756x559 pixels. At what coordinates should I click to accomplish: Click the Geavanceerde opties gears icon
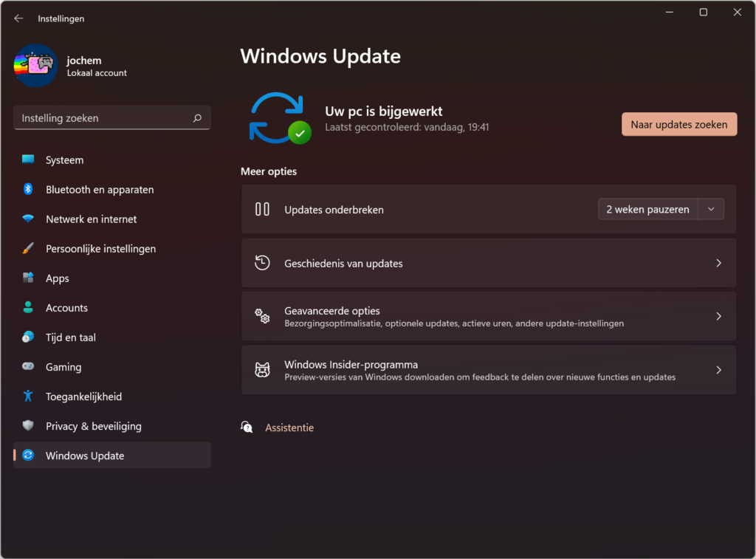(262, 316)
